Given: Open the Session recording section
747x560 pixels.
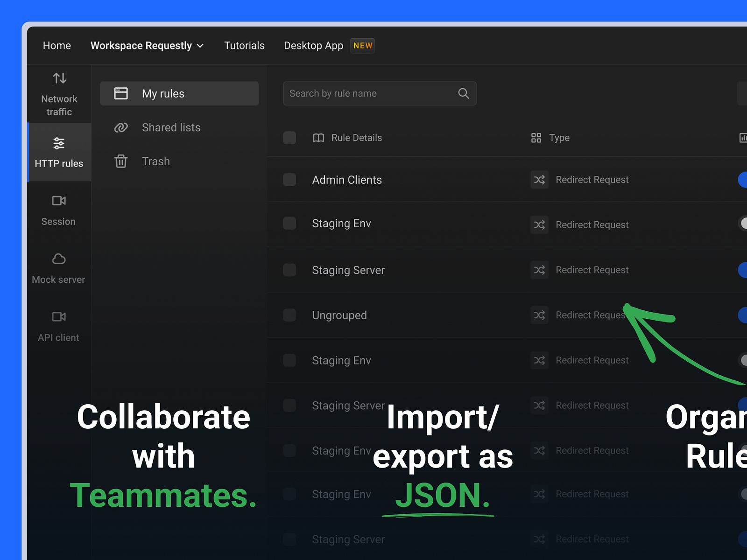Looking at the screenshot, I should coord(58,210).
